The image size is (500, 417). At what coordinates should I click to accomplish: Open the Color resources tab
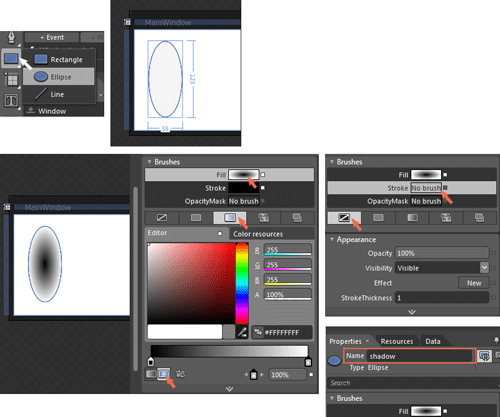[258, 234]
